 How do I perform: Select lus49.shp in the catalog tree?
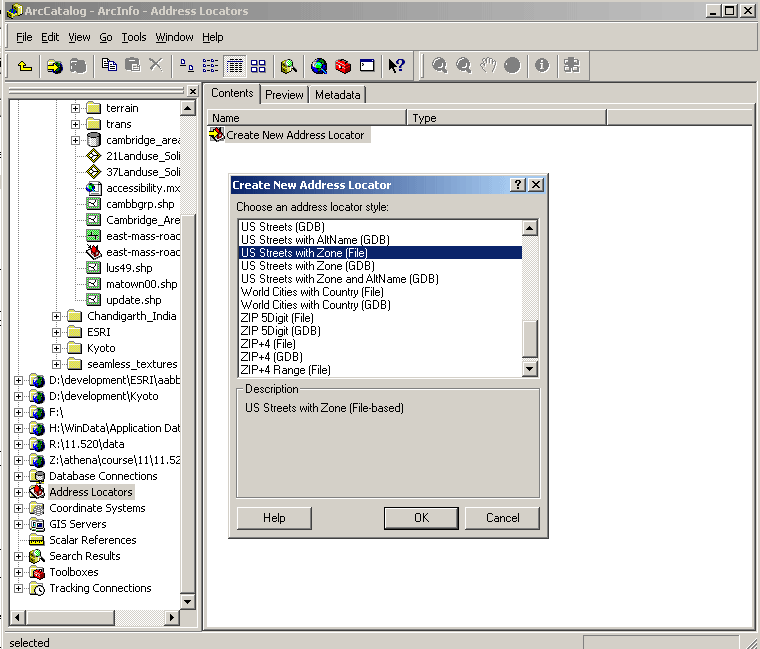129,268
